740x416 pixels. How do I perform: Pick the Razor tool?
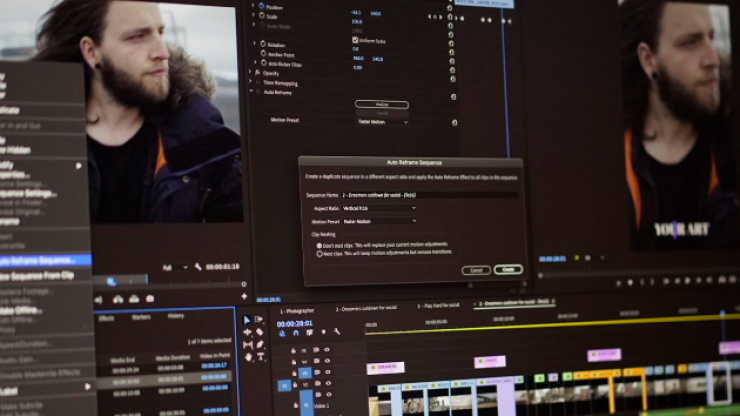coord(259,332)
